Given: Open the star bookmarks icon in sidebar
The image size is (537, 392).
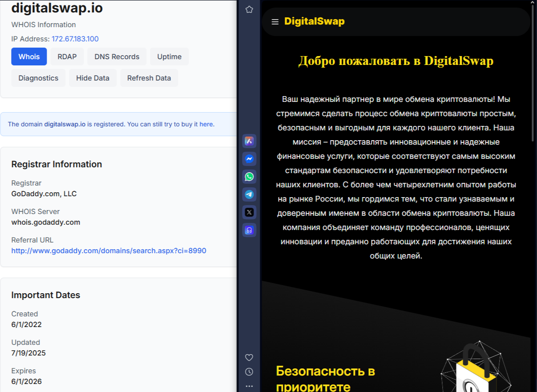Looking at the screenshot, I should click(249, 9).
